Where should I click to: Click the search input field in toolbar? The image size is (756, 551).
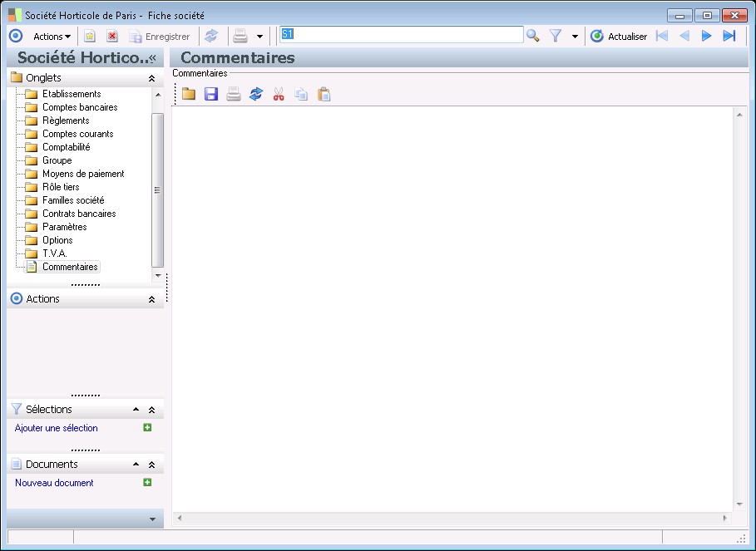[x=401, y=35]
